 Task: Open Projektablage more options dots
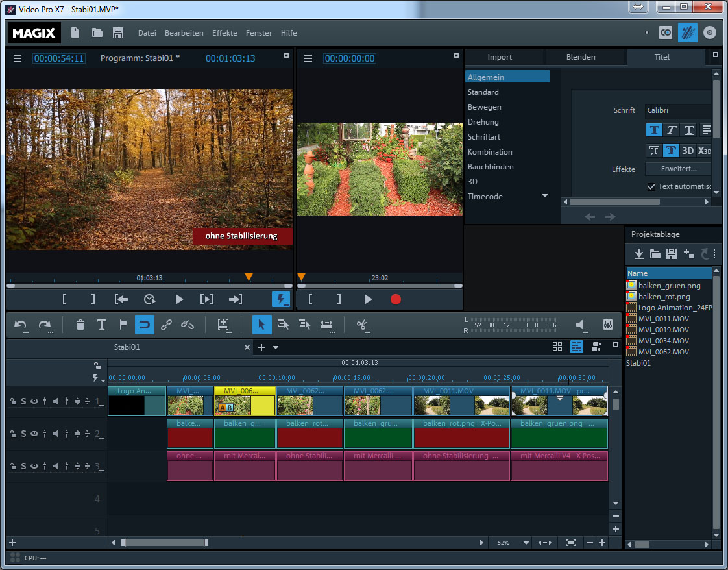click(x=714, y=254)
